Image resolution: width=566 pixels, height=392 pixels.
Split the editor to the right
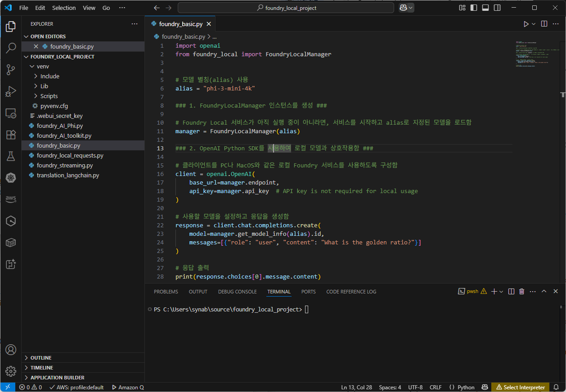[x=544, y=24]
